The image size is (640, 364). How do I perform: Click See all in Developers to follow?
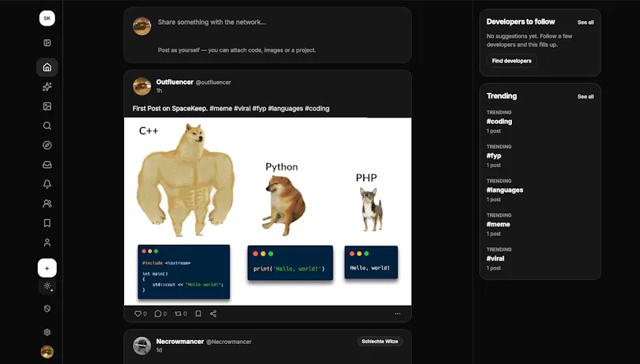[586, 22]
